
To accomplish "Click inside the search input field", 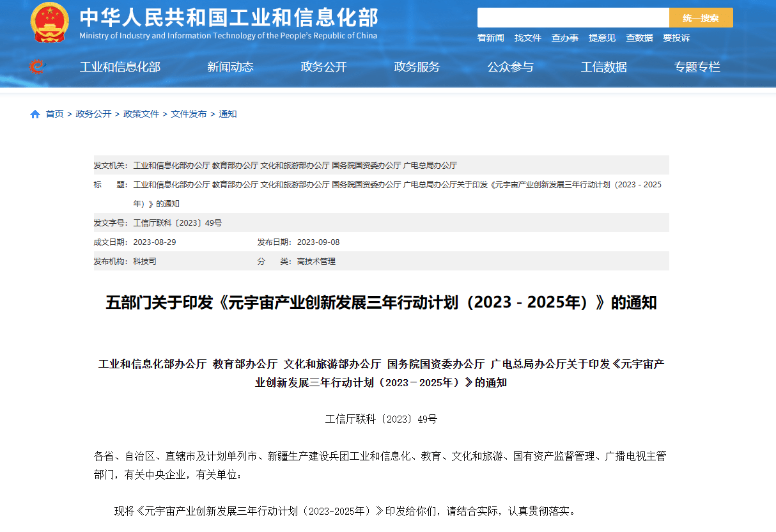I will 573,17.
